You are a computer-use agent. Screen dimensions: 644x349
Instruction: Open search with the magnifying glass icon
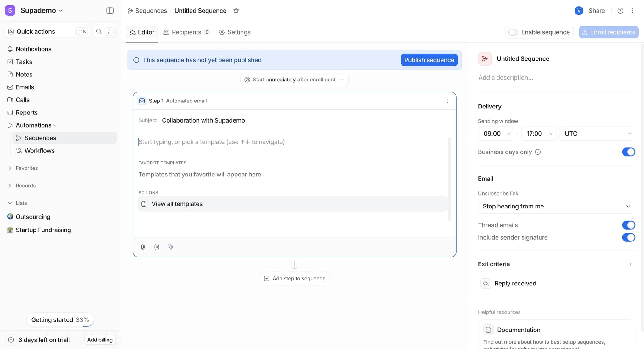(99, 31)
